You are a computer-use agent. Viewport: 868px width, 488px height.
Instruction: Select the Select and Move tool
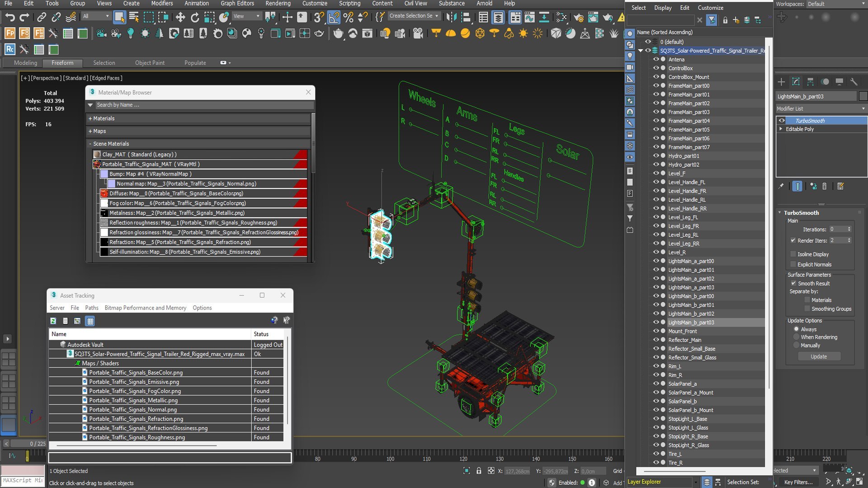click(180, 17)
